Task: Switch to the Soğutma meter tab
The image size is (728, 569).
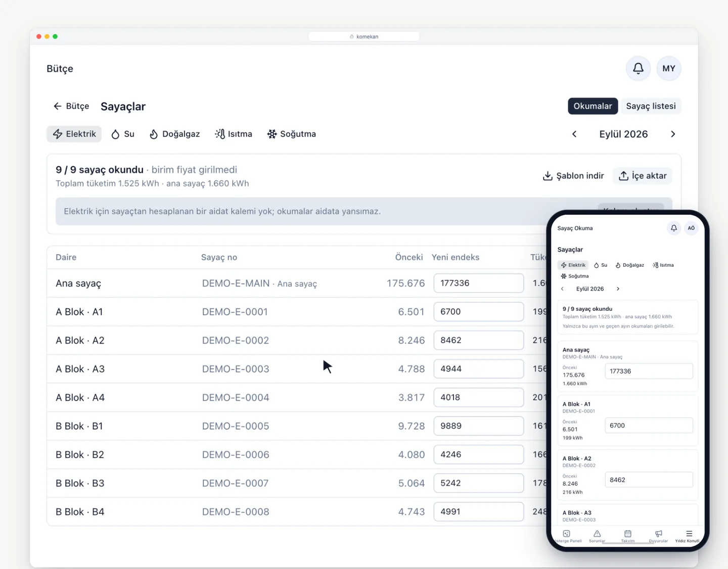Action: [292, 134]
